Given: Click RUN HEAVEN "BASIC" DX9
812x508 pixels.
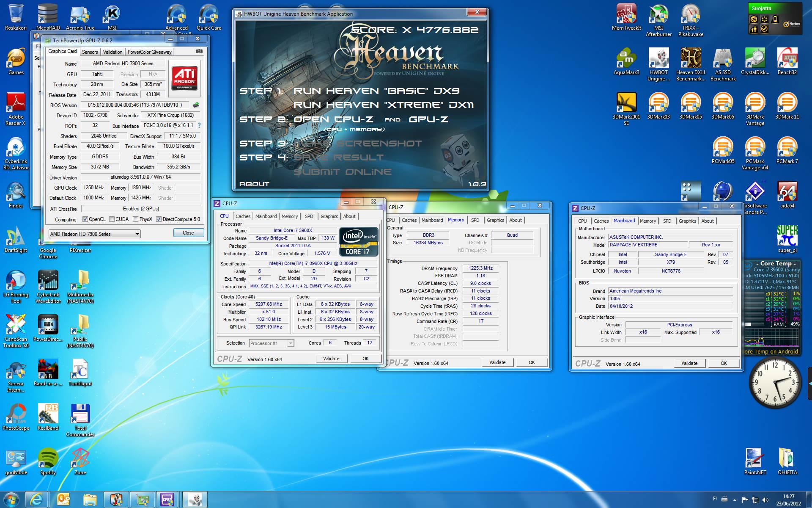Looking at the screenshot, I should pos(376,91).
